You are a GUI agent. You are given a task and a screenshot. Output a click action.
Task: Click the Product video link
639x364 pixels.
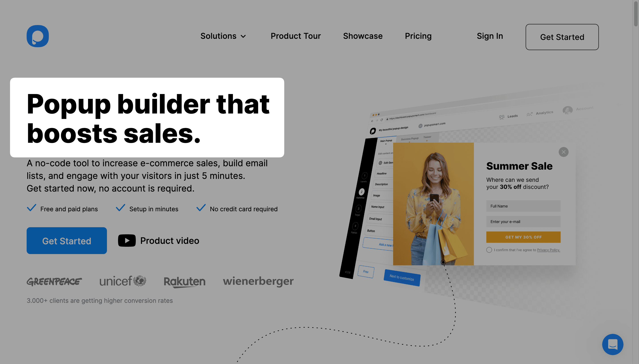point(158,240)
